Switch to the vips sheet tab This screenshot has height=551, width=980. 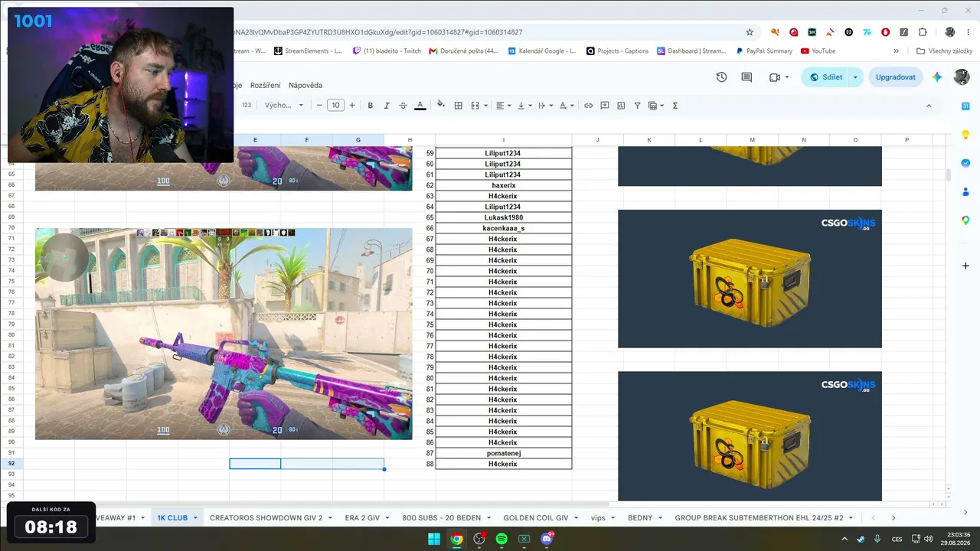point(603,518)
